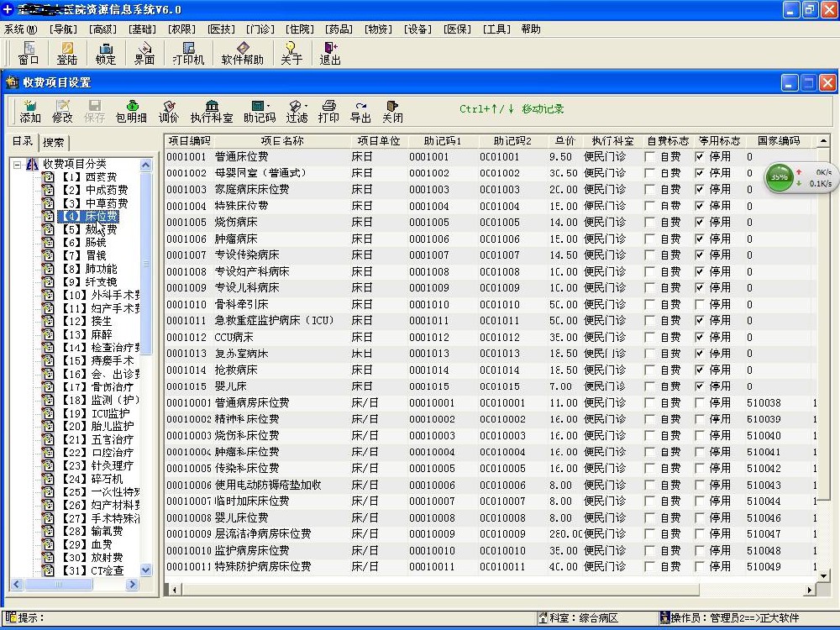
Task: Click the 登陆 login icon
Action: pos(67,53)
